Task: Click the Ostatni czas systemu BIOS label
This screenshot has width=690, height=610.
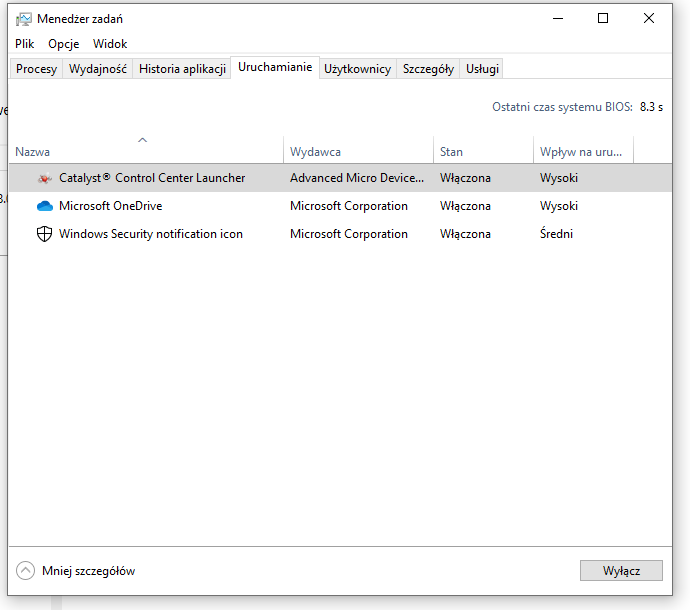Action: coord(562,107)
